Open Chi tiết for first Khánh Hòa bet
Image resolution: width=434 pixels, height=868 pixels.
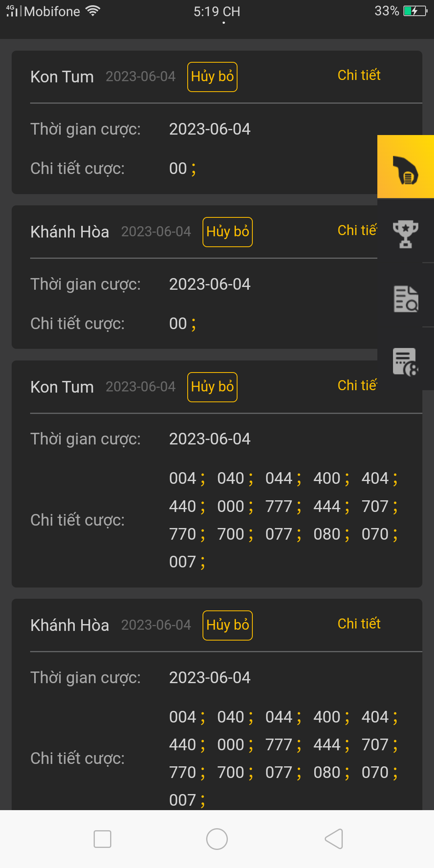pyautogui.click(x=357, y=230)
